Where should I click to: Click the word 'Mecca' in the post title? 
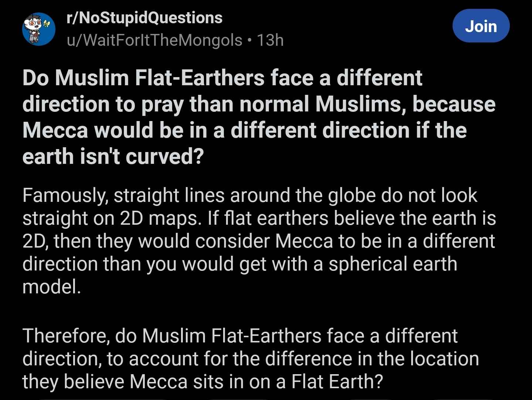tap(55, 131)
